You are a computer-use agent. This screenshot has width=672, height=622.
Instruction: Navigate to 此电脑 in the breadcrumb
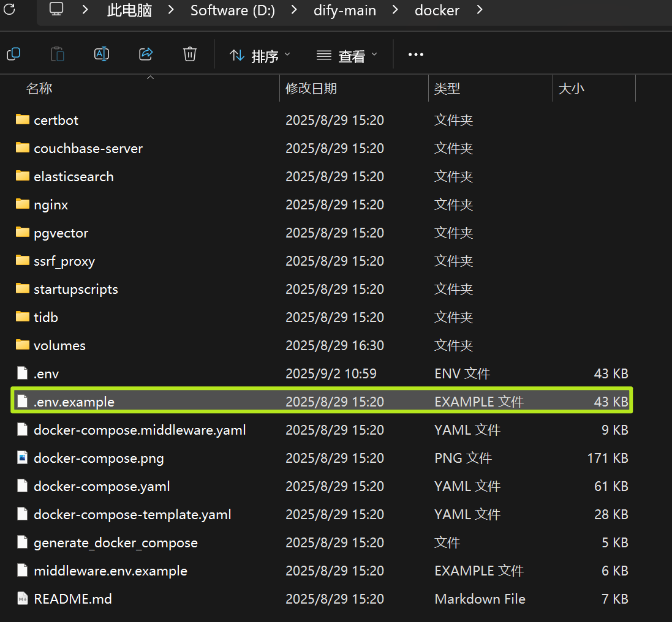(x=129, y=10)
